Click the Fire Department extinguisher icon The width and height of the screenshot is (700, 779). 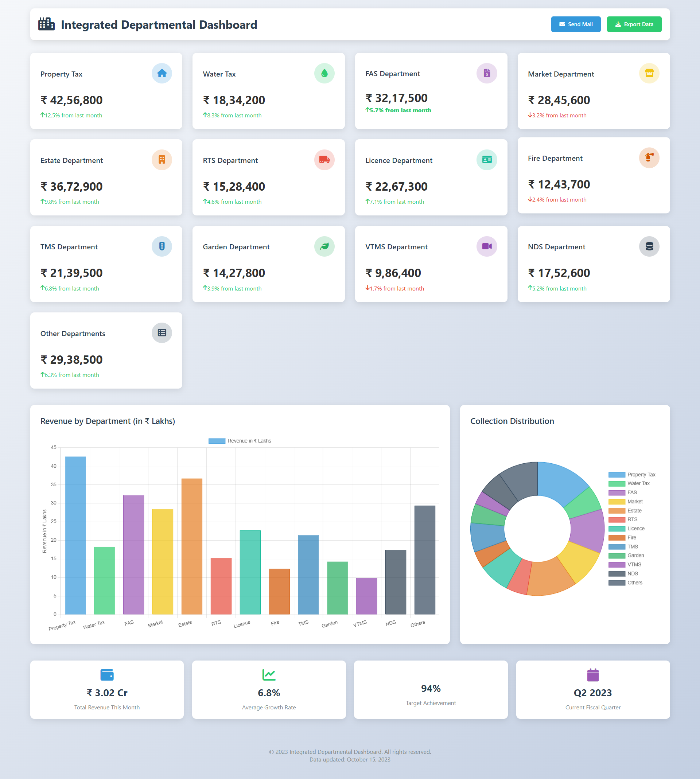[649, 157]
